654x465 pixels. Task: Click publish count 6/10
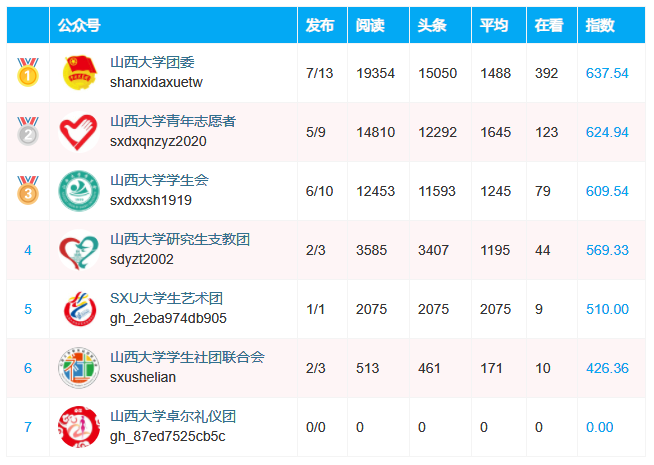point(319,191)
